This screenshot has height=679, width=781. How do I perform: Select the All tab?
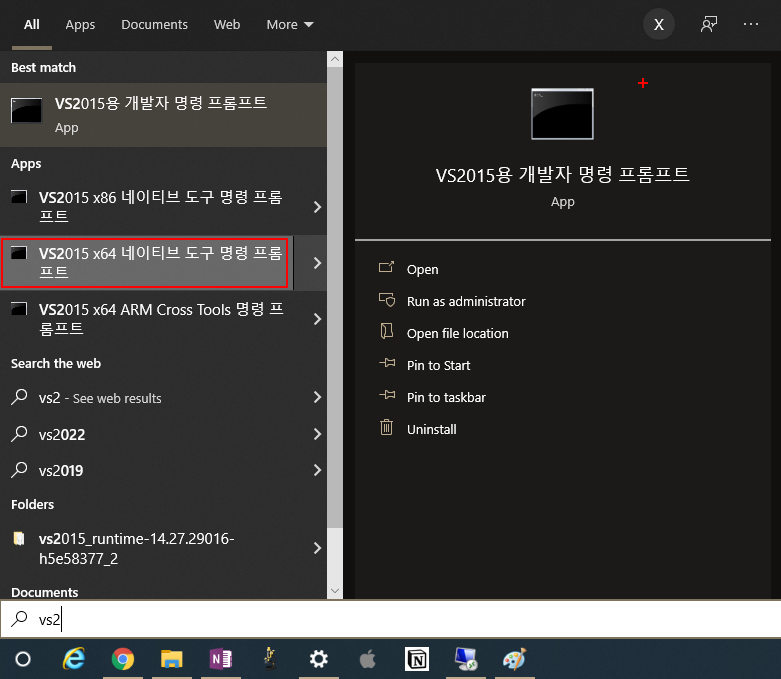(x=31, y=24)
